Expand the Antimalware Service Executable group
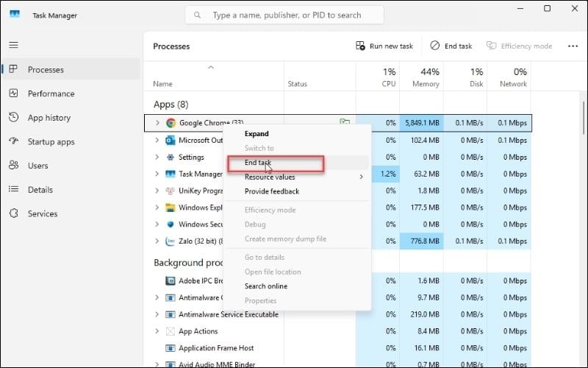Image resolution: width=588 pixels, height=368 pixels. click(157, 314)
